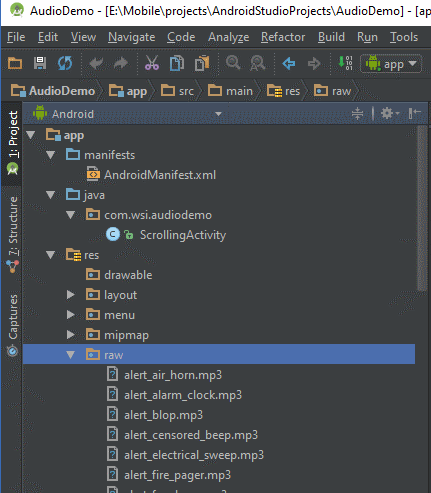Select ScrollingActivity class
431x493 pixels.
click(x=183, y=235)
